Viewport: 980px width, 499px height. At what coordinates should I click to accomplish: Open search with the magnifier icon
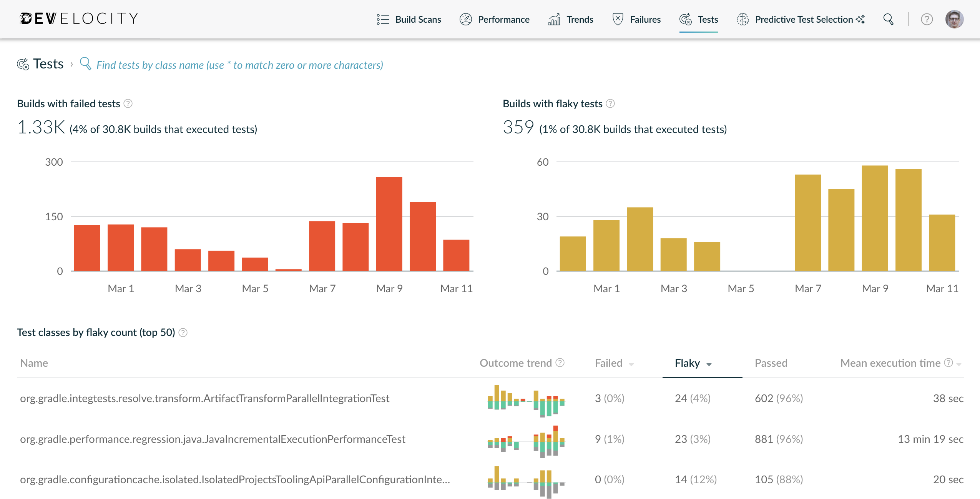click(889, 19)
